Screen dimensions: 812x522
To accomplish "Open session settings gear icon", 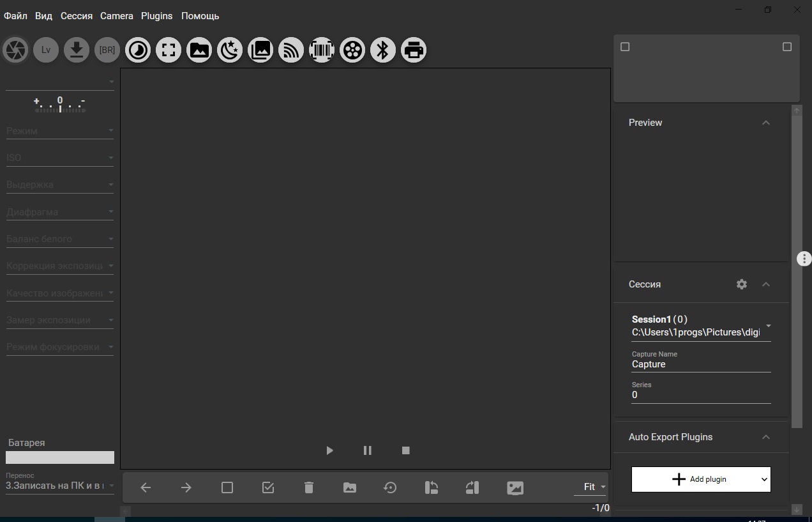I will point(741,284).
